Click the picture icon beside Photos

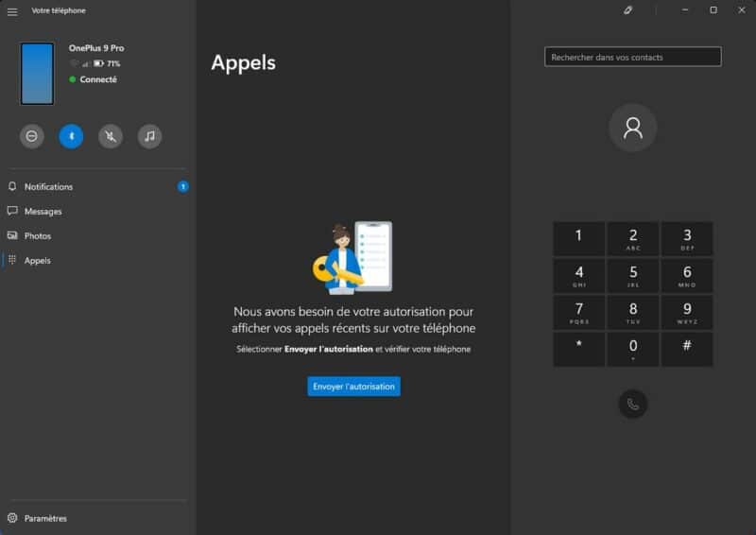(12, 235)
